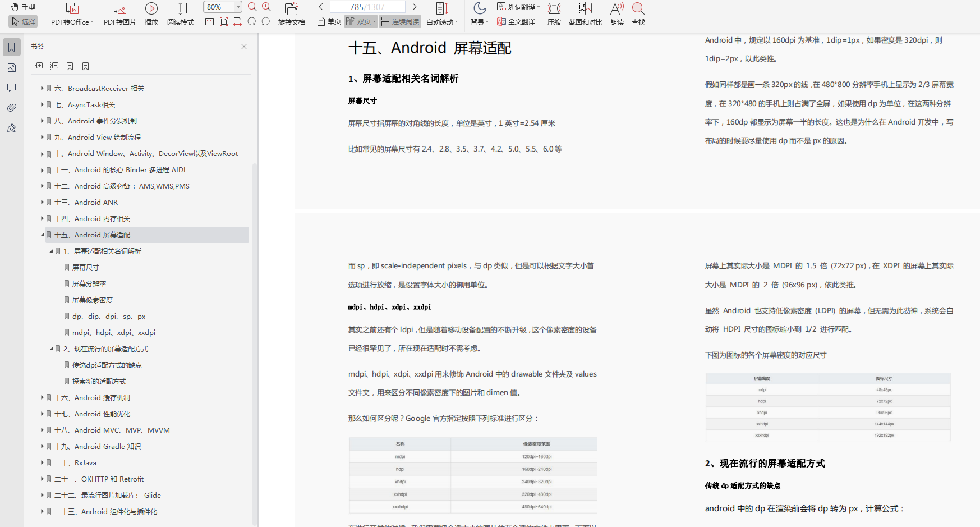The image size is (980, 527).
Task: Click 全文翻译 full-text translation
Action: point(516,21)
